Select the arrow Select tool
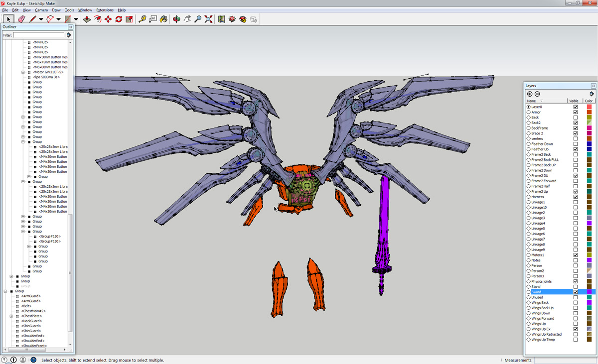This screenshot has height=364, width=598. [8, 19]
